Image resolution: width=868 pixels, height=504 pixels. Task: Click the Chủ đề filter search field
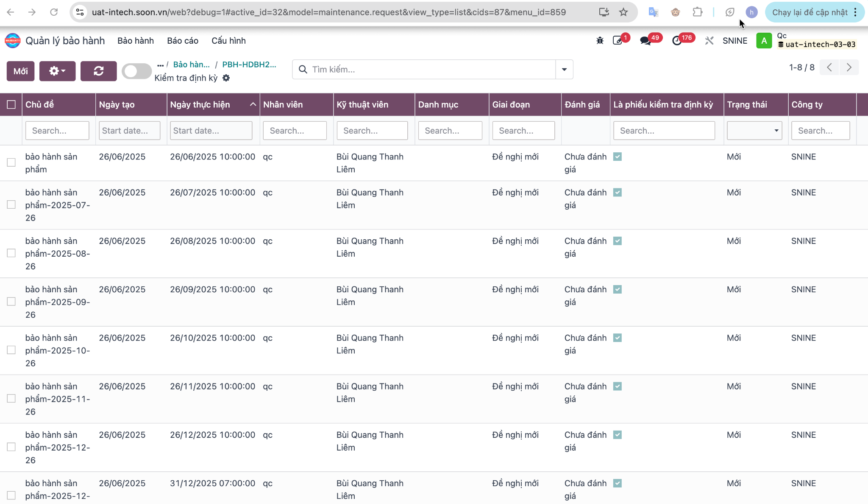pyautogui.click(x=57, y=131)
